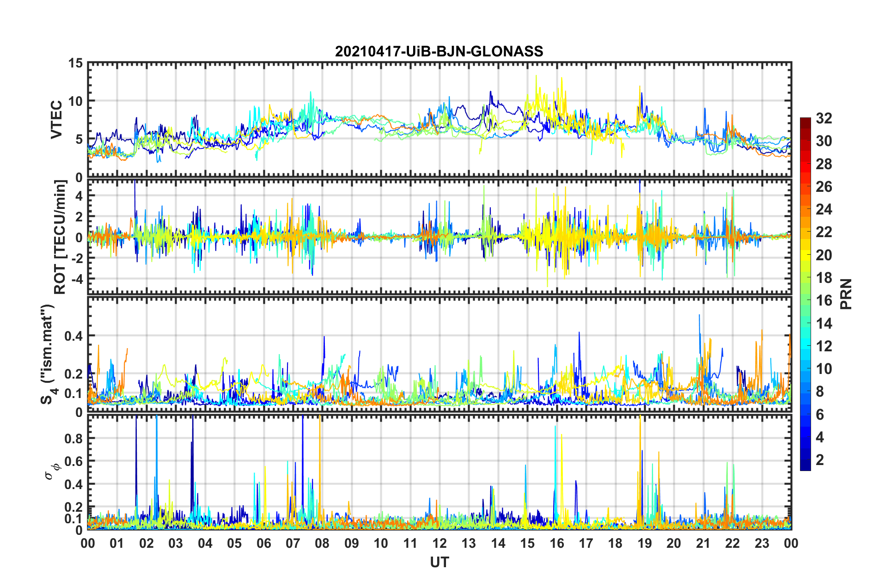Click the UT x-axis label
The image size is (879, 588).
tap(439, 562)
